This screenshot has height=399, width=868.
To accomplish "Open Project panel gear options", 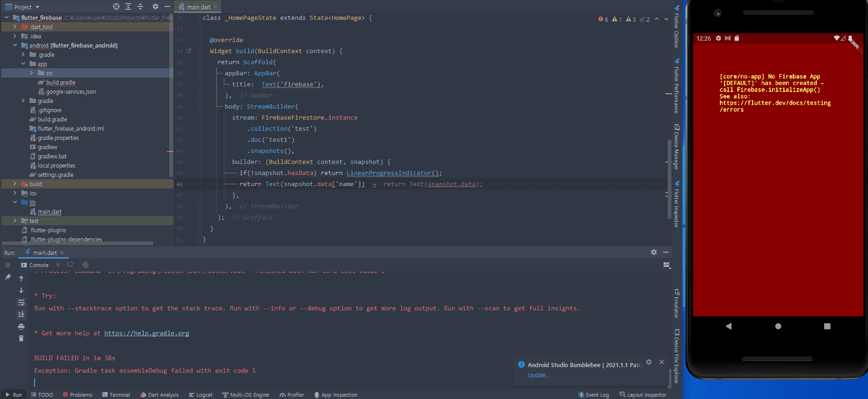I will (x=156, y=6).
